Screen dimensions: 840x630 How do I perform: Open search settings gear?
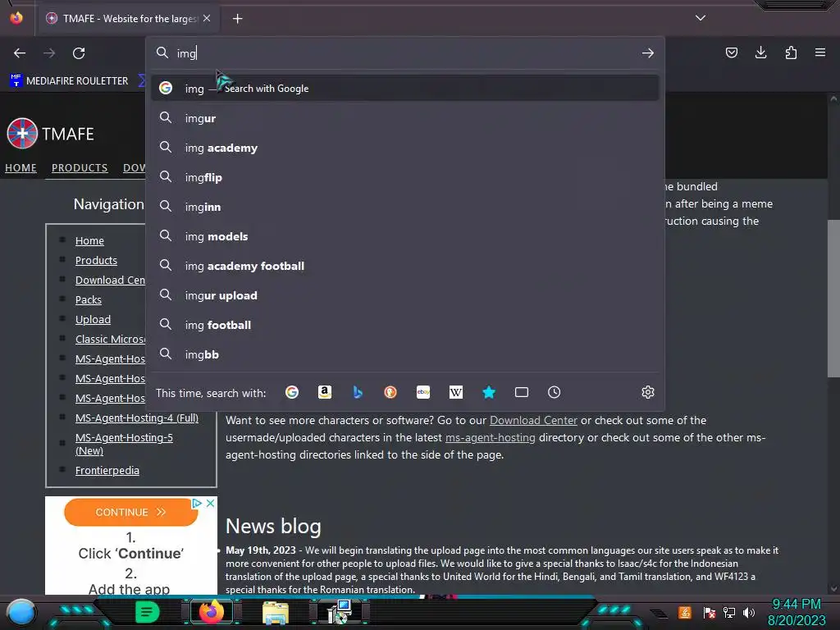648,392
